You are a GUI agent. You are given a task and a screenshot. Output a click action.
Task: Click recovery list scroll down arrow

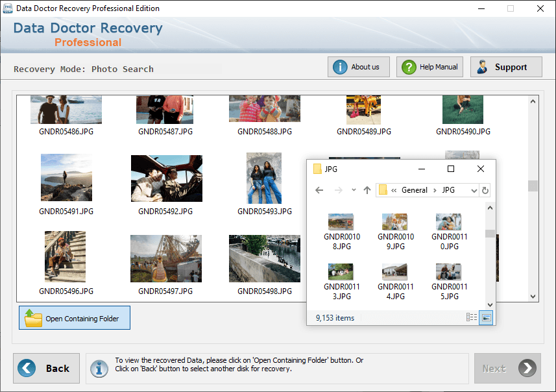point(533,296)
